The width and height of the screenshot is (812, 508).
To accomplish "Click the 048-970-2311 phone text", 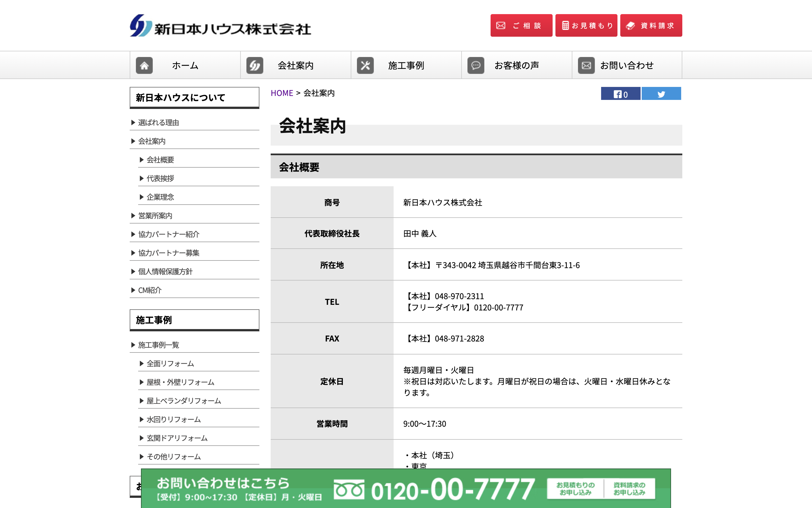I will [x=459, y=296].
